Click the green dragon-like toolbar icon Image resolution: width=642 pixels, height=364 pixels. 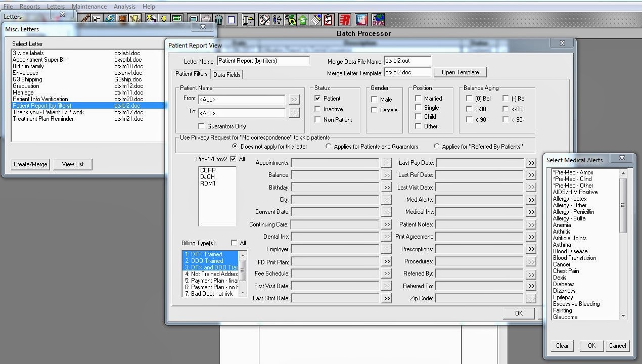coord(290,20)
